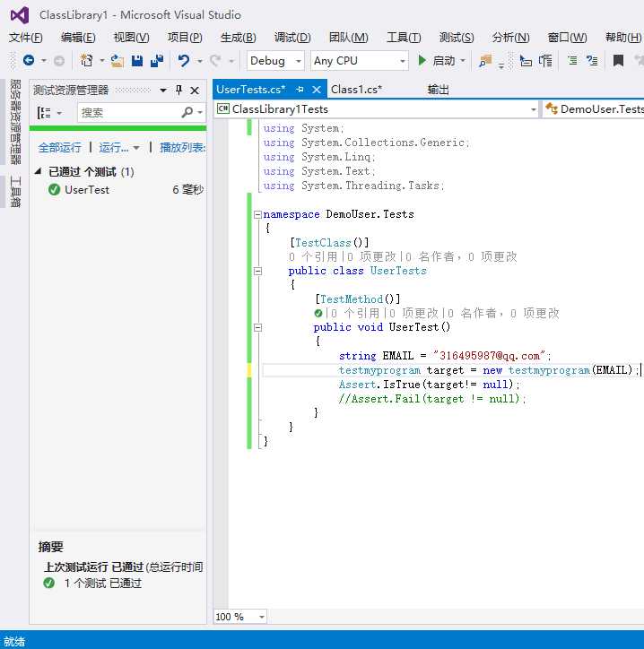Close the Test Explorer panel
This screenshot has width=644, height=649.
(x=195, y=91)
